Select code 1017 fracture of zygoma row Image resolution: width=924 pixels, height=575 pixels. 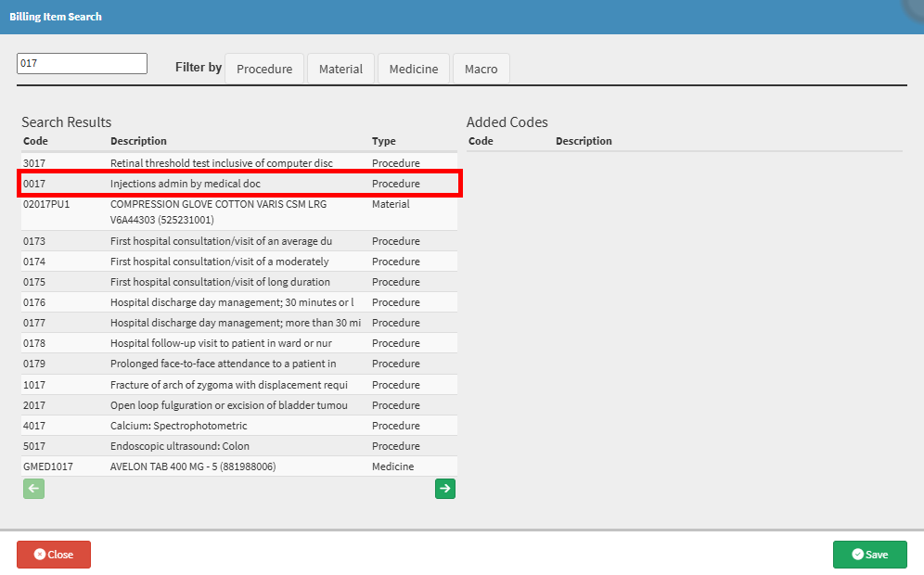coord(239,385)
